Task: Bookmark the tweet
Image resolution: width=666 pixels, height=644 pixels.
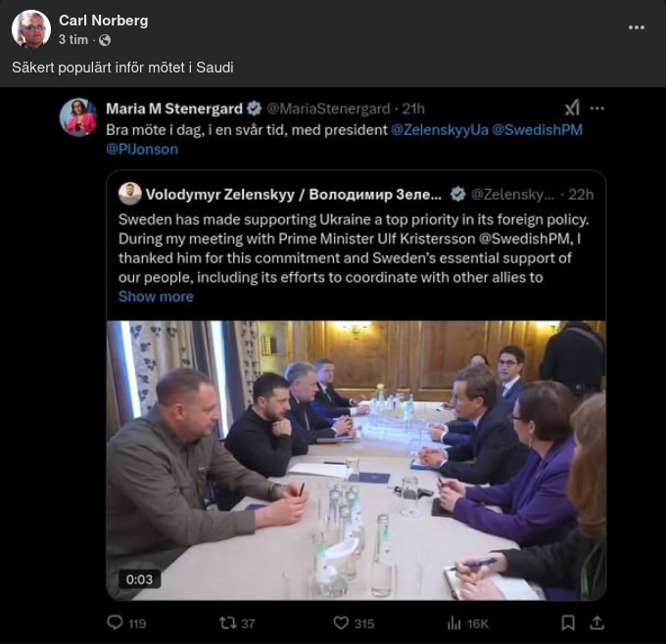Action: (x=568, y=622)
